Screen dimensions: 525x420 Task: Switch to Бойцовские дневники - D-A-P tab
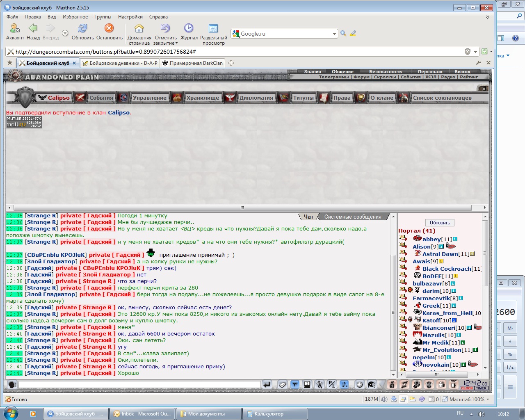(119, 63)
